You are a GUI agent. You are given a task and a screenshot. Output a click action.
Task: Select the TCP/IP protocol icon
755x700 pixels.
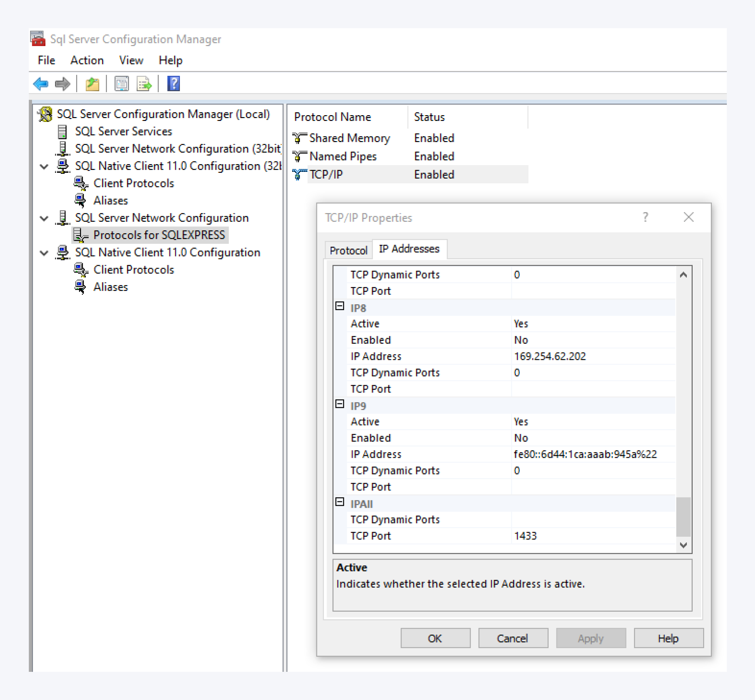[x=298, y=174]
